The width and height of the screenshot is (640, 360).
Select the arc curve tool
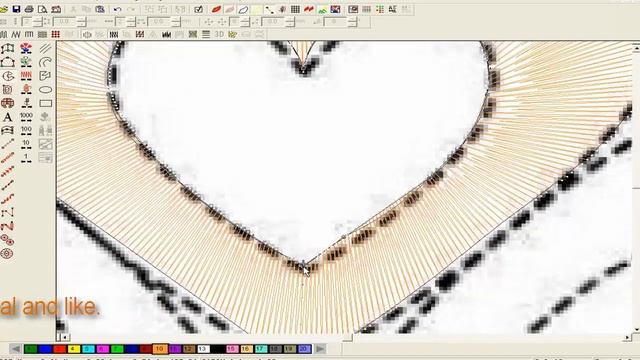tap(45, 62)
